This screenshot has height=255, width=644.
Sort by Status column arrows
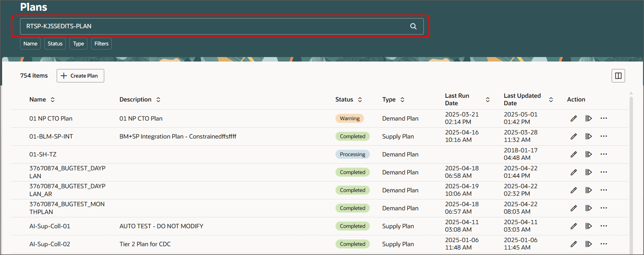click(360, 99)
